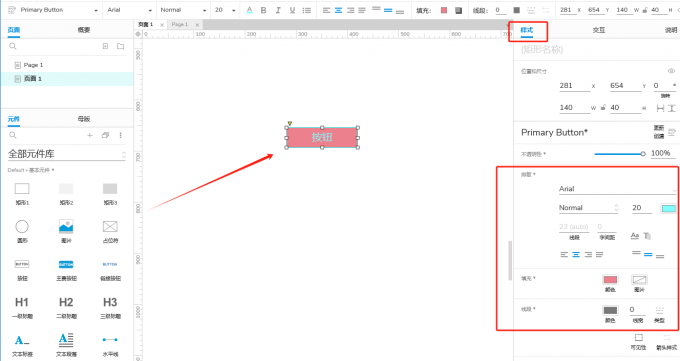
Task: Open the 交互 interactions tab
Action: pyautogui.click(x=598, y=30)
